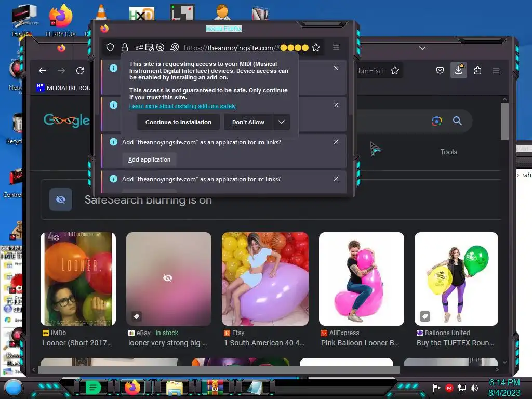532x399 pixels.
Task: Close the topmost notification bar
Action: (x=336, y=68)
